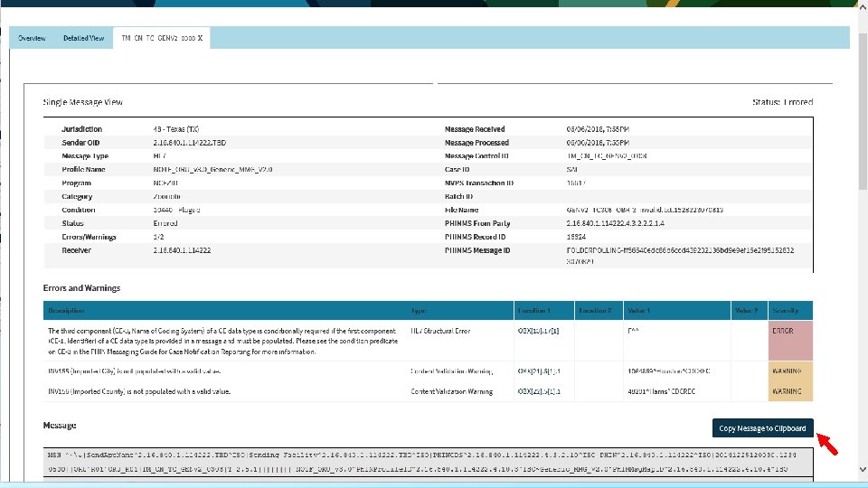Sort by Location 2 column header
The height and width of the screenshot is (488, 868).
pos(595,311)
